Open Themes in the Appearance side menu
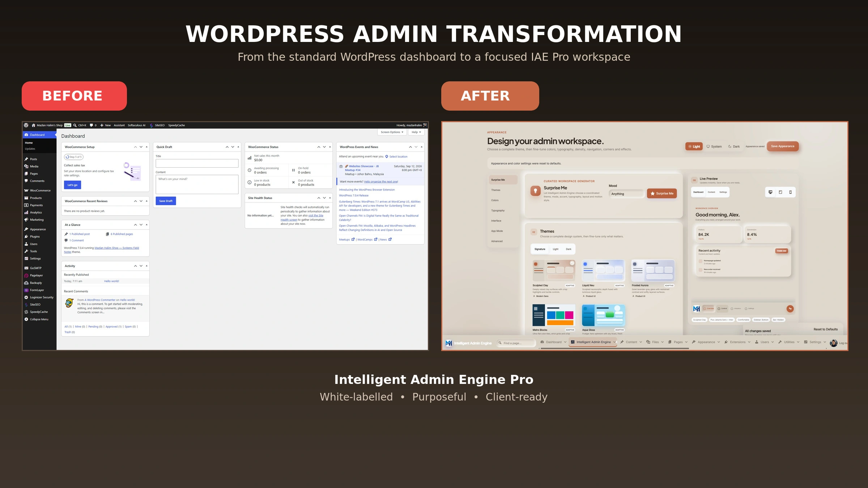 click(503, 190)
